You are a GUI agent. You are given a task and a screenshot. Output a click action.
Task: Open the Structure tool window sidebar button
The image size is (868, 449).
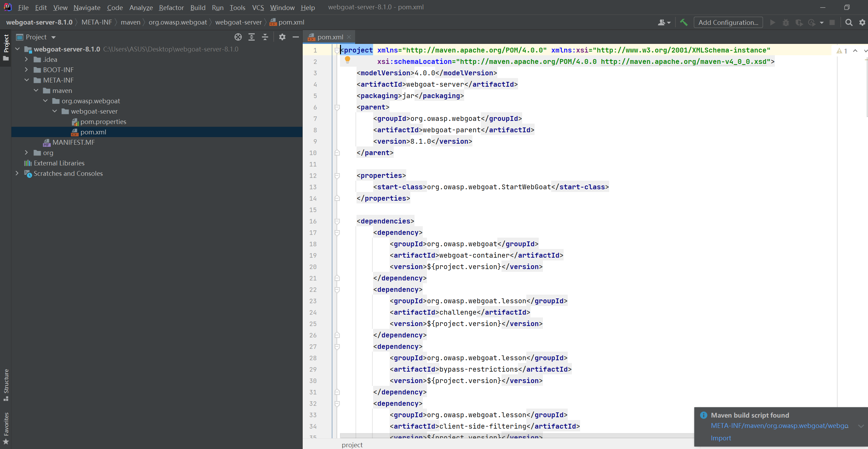6,384
